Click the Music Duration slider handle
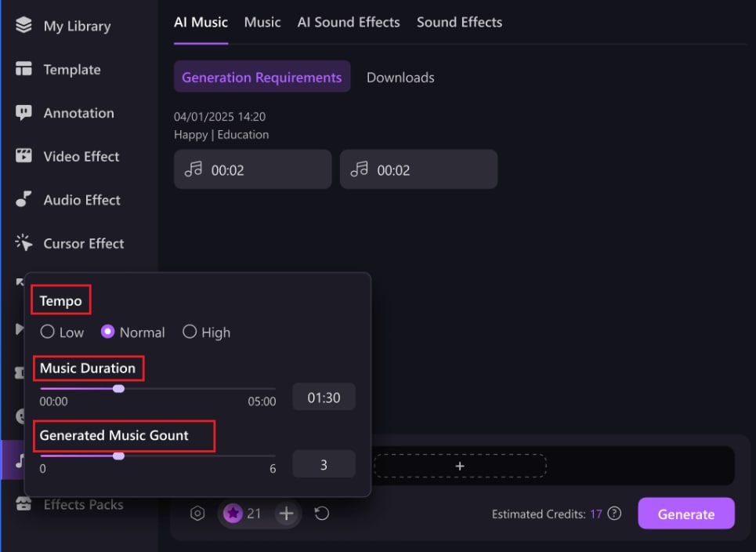This screenshot has height=552, width=756. (118, 388)
